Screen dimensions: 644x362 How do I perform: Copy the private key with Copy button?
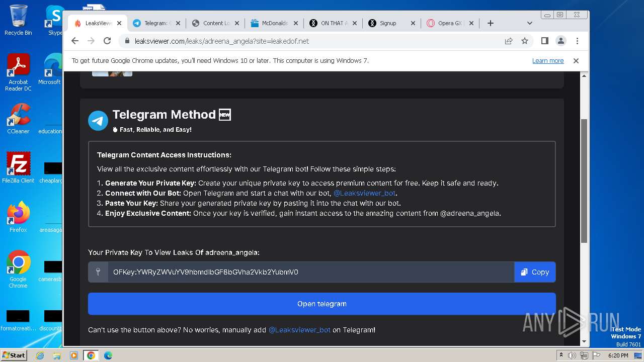535,272
